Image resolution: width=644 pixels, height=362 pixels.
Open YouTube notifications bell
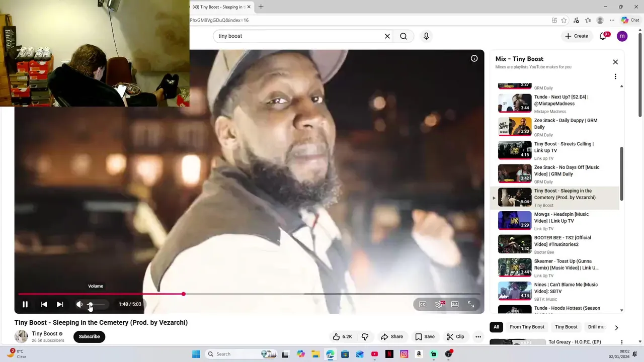click(603, 36)
